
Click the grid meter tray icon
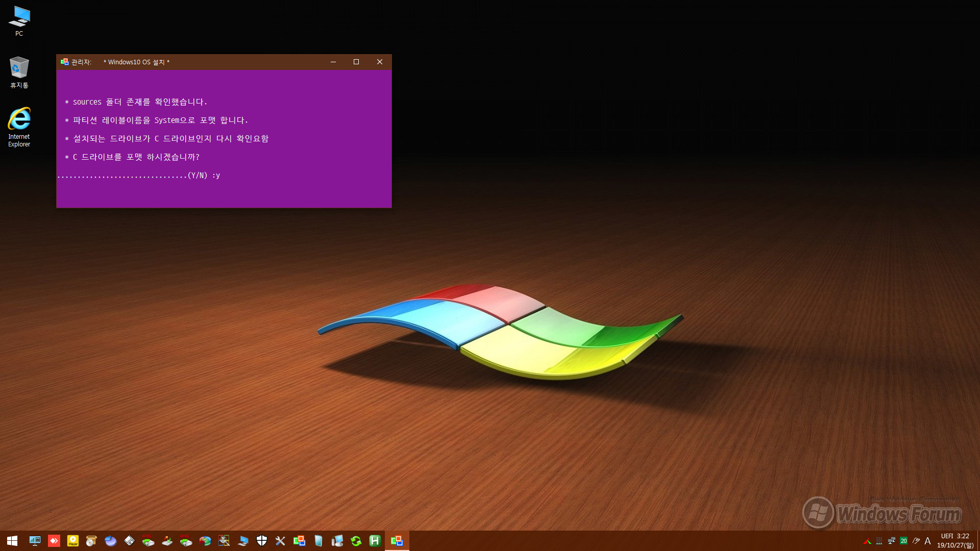[879, 541]
